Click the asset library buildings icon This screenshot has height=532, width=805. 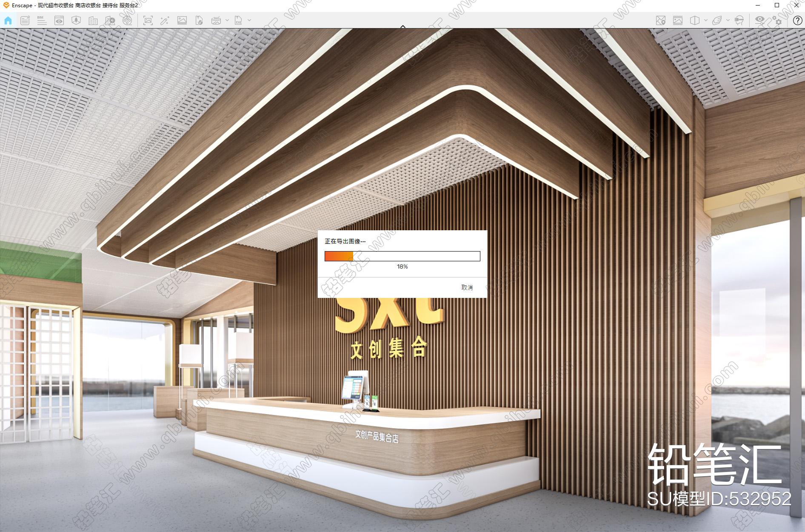(x=93, y=20)
